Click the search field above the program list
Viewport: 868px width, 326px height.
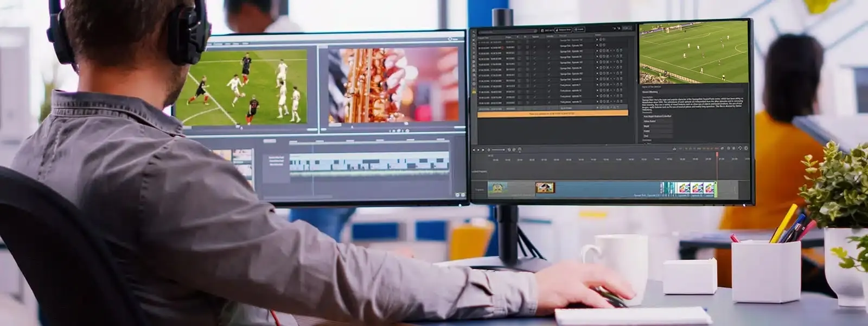508,31
